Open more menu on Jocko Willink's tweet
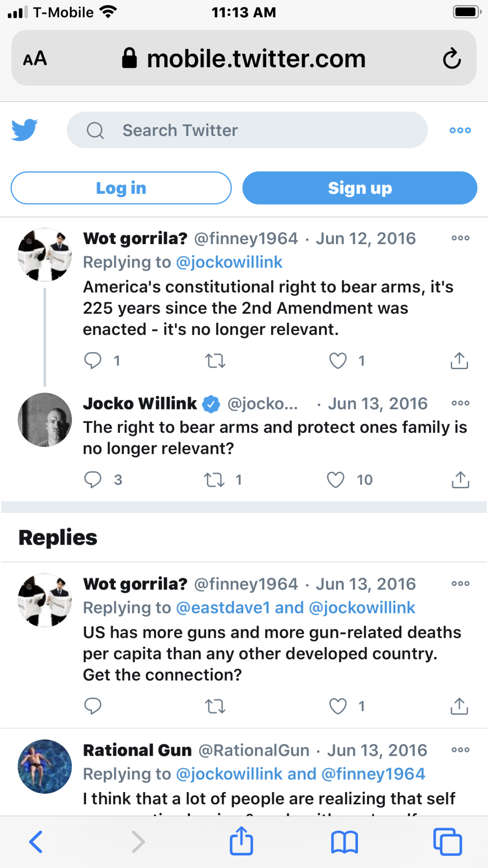Viewport: 488px width, 868px height. tap(460, 403)
